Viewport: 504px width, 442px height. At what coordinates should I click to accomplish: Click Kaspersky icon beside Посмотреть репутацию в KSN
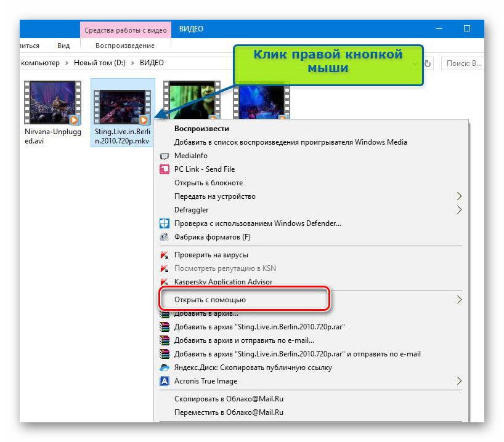[165, 268]
